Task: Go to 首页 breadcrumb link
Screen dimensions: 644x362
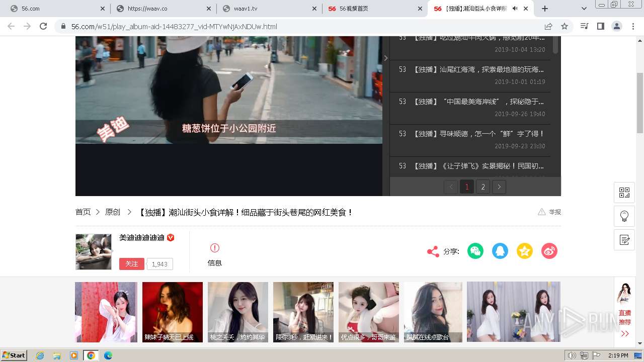Action: (x=83, y=212)
